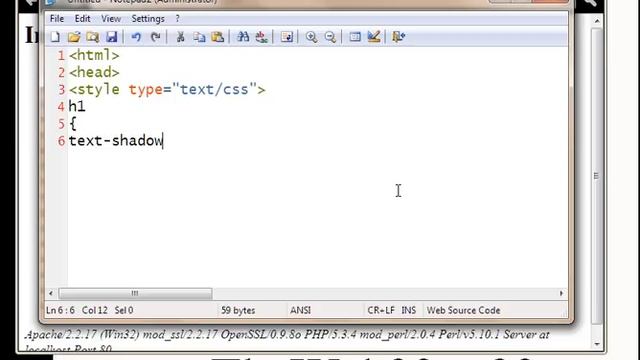Click the '59 bytes' status entry

pyautogui.click(x=238, y=310)
